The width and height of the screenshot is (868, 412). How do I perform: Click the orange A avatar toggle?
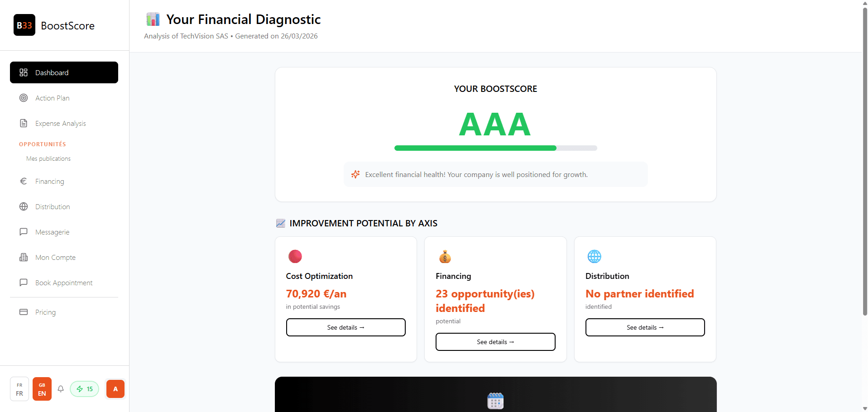[115, 389]
